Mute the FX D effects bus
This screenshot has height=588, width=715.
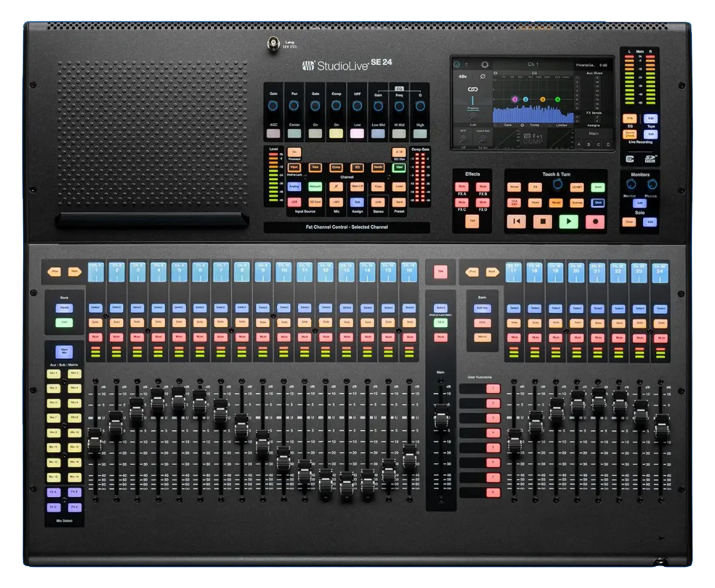[x=483, y=202]
